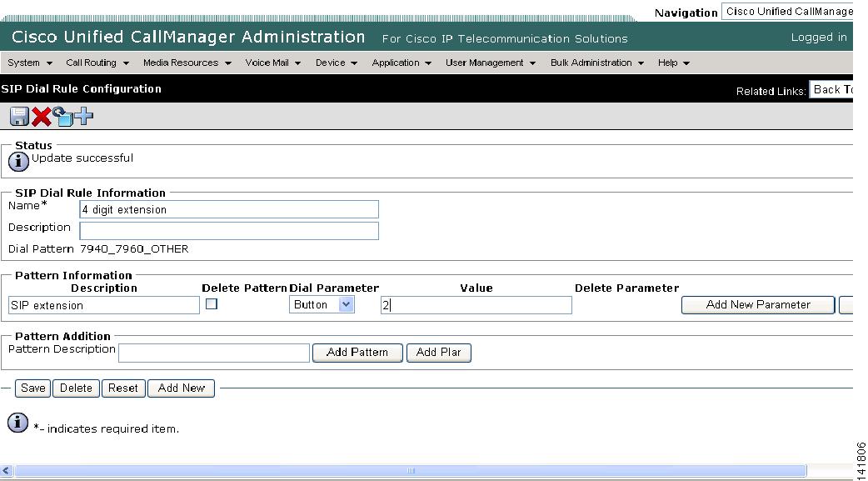
Task: Open the Navigation dropdown
Action: pyautogui.click(x=787, y=11)
